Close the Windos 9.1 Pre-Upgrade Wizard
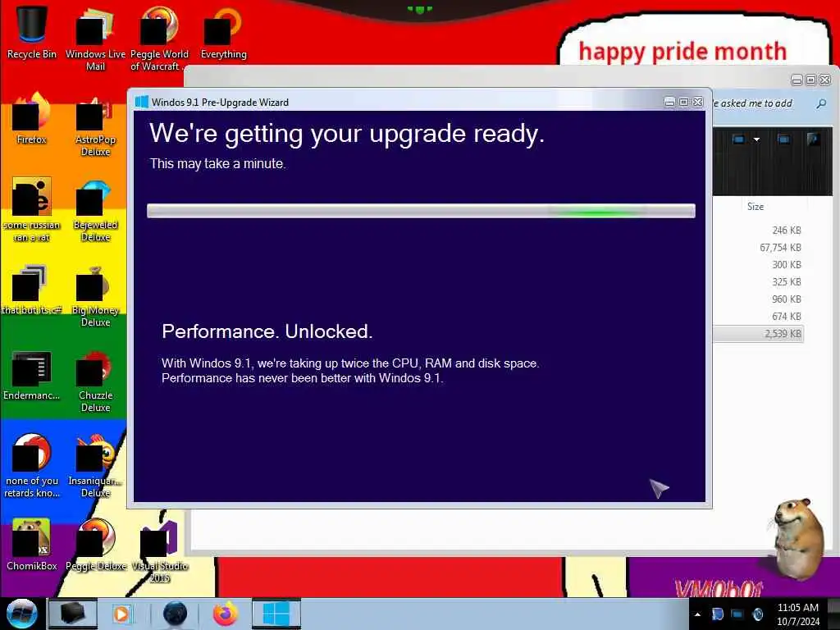Screen dimensions: 840x630 pyautogui.click(x=697, y=102)
